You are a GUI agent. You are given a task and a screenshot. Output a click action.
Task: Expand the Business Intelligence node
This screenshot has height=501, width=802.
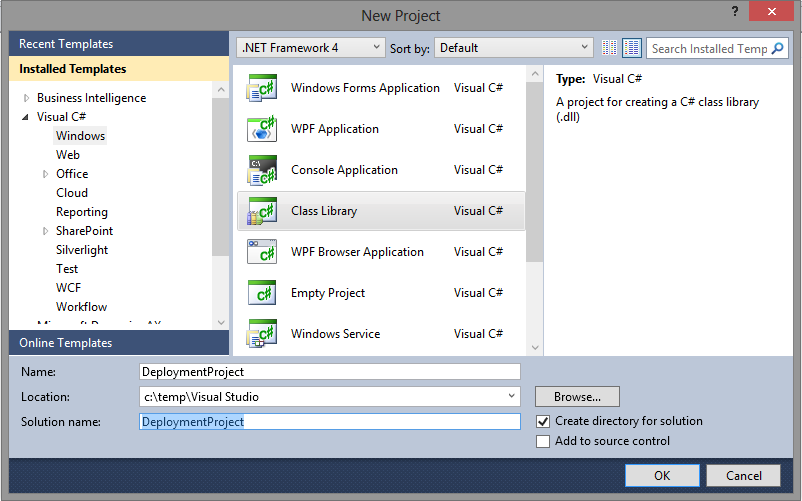[27, 98]
